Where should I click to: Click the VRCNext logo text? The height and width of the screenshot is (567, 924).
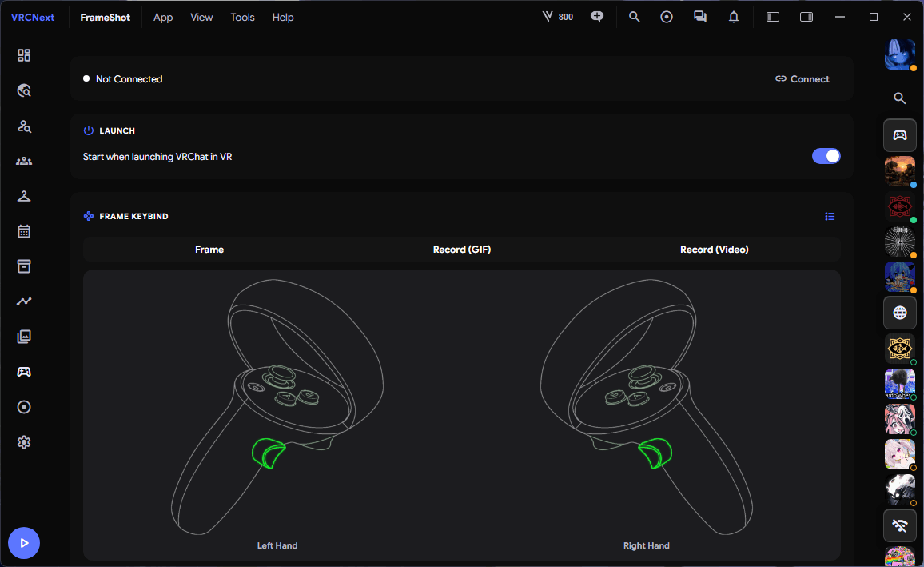33,17
